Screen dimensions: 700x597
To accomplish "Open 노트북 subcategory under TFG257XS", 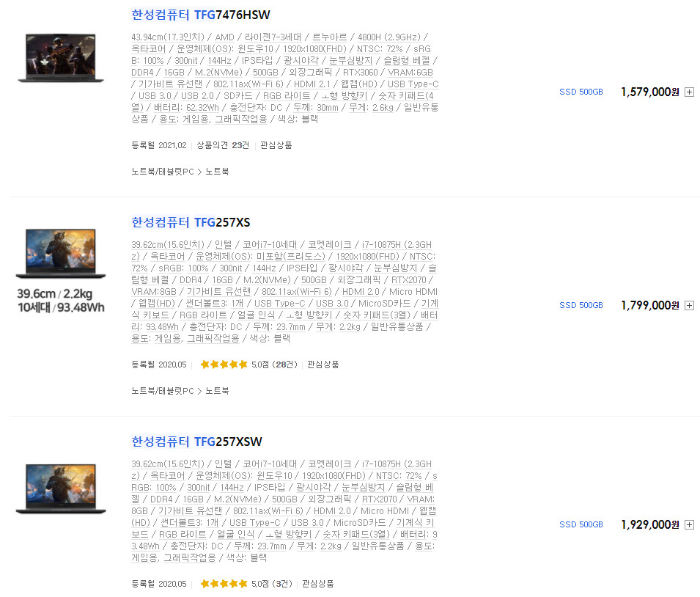I will tap(217, 391).
